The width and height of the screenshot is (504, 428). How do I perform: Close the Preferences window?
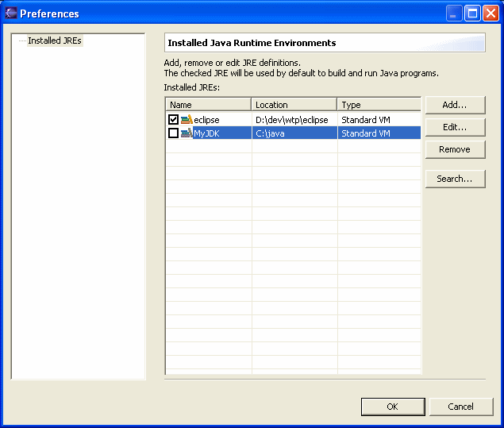[491, 13]
